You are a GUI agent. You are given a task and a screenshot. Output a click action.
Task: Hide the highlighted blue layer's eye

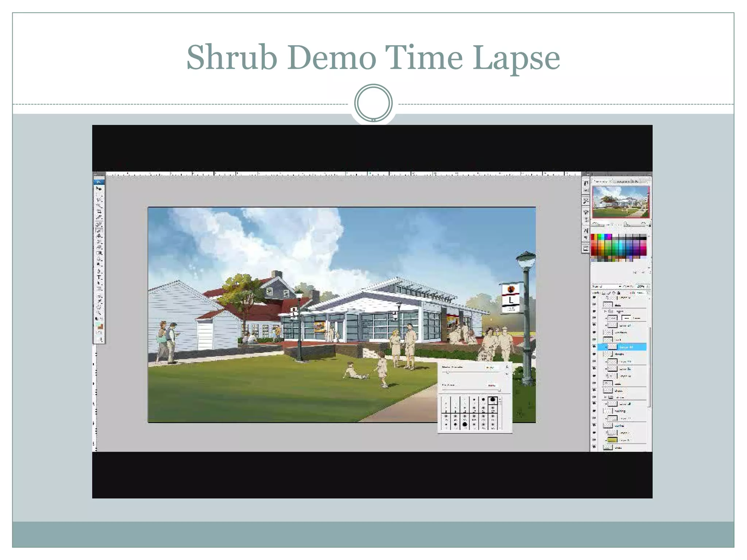tap(594, 347)
